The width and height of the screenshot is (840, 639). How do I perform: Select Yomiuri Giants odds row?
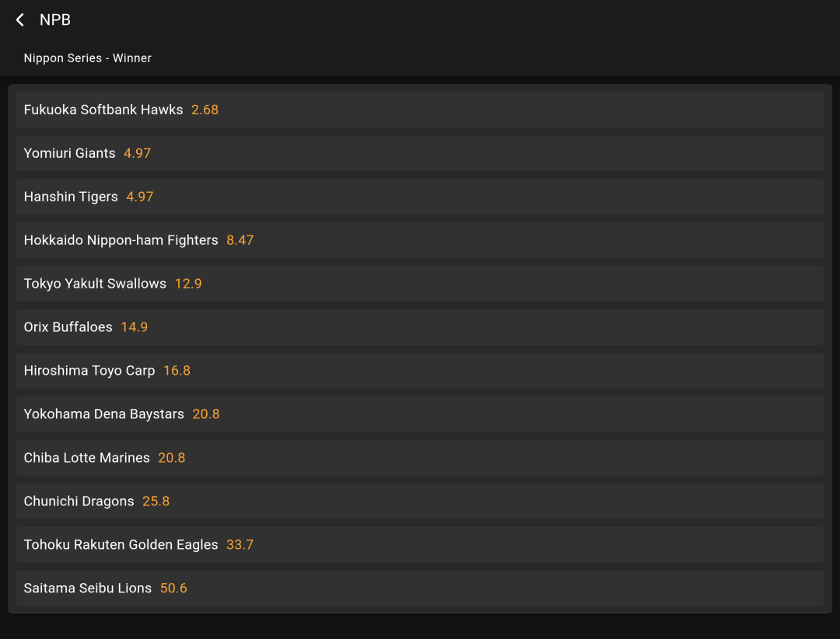419,153
